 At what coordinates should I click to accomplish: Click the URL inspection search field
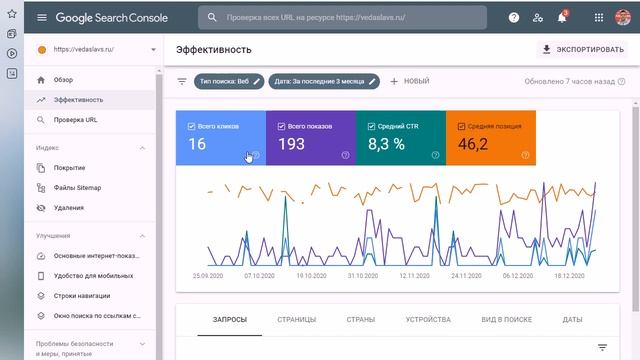(342, 18)
